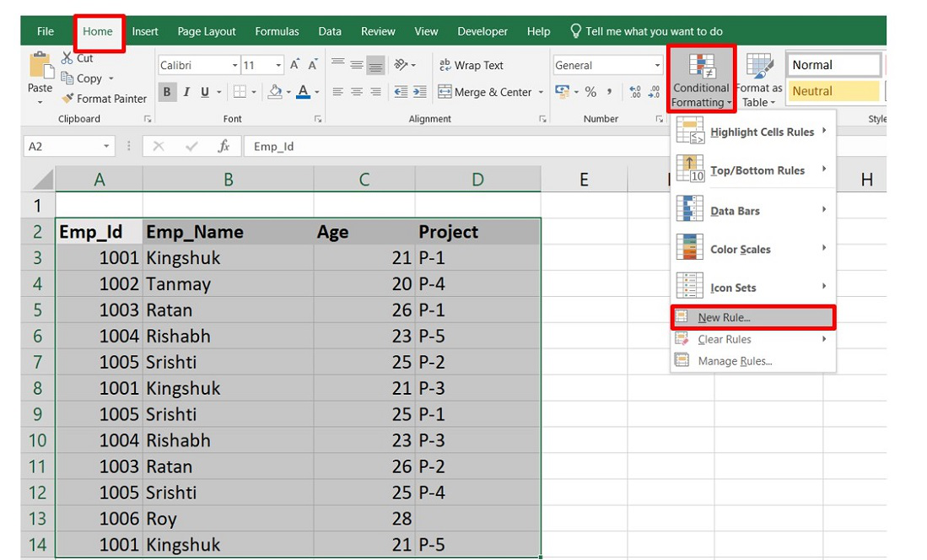Choose Manage Rules option
The width and height of the screenshot is (927, 560).
[752, 361]
